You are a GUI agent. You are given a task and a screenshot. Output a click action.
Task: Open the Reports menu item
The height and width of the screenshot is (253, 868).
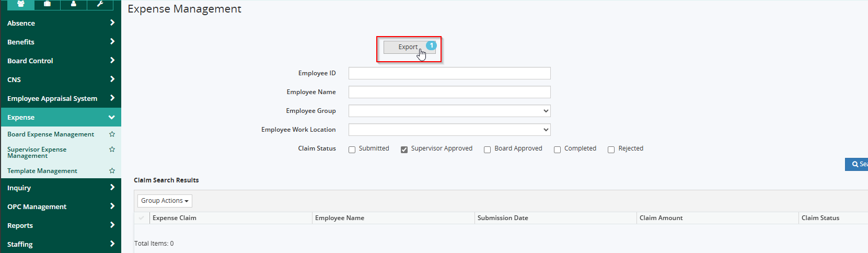[61, 225]
